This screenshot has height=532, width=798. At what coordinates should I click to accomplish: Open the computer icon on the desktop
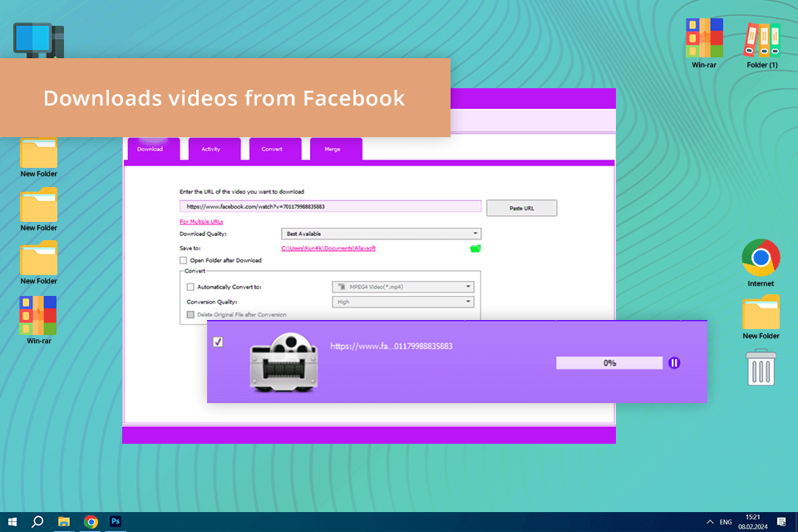39,40
